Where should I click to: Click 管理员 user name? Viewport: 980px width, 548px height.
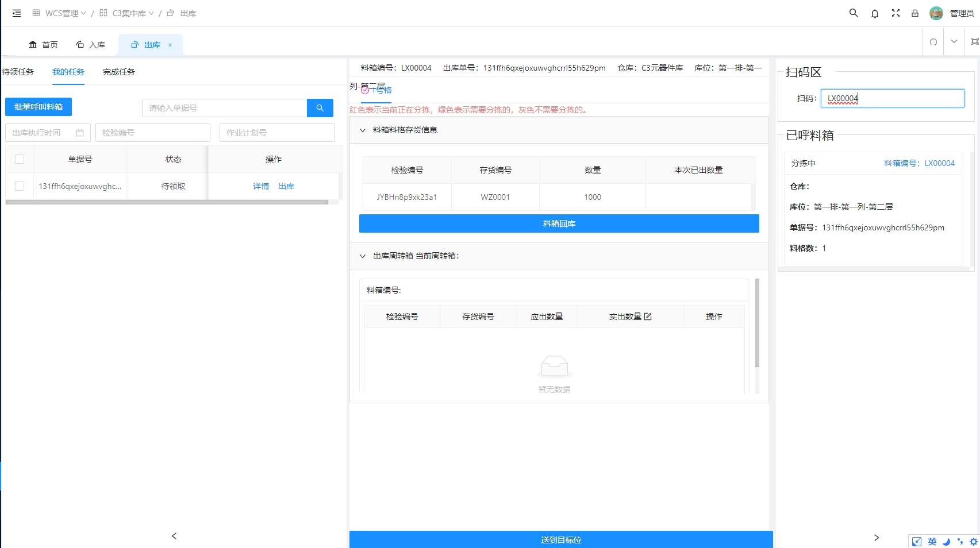[x=962, y=13]
